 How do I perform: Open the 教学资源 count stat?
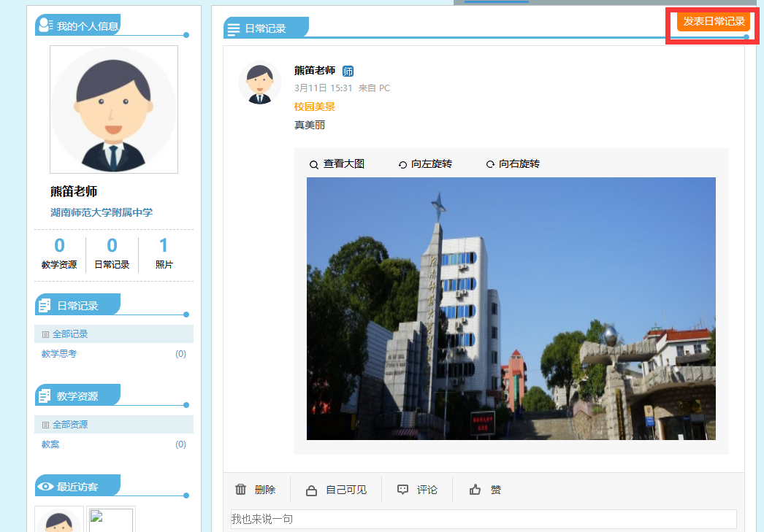59,254
